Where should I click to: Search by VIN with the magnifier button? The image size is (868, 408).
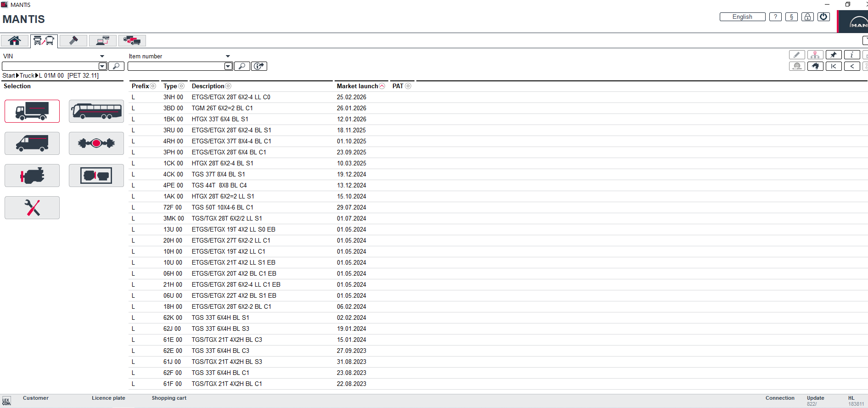coord(117,66)
